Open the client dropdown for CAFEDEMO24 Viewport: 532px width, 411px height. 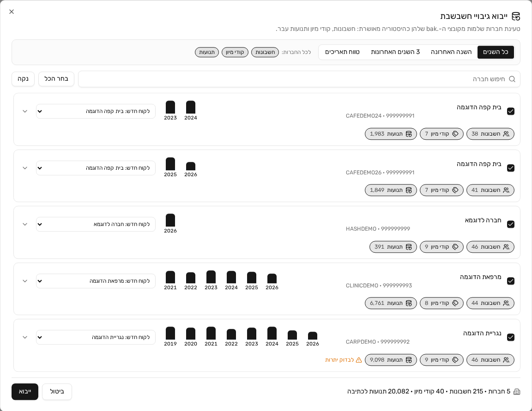click(96, 111)
